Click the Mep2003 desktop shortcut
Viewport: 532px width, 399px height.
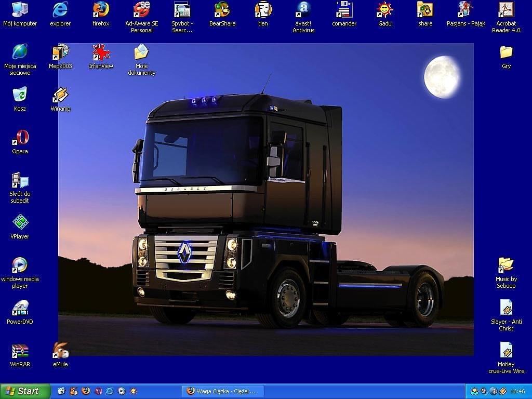tap(60, 57)
